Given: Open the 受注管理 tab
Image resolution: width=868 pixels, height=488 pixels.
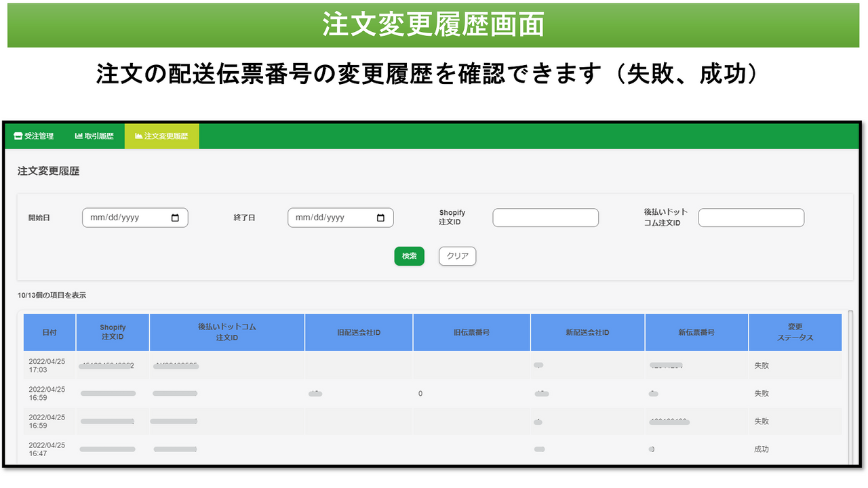Looking at the screenshot, I should tap(34, 136).
